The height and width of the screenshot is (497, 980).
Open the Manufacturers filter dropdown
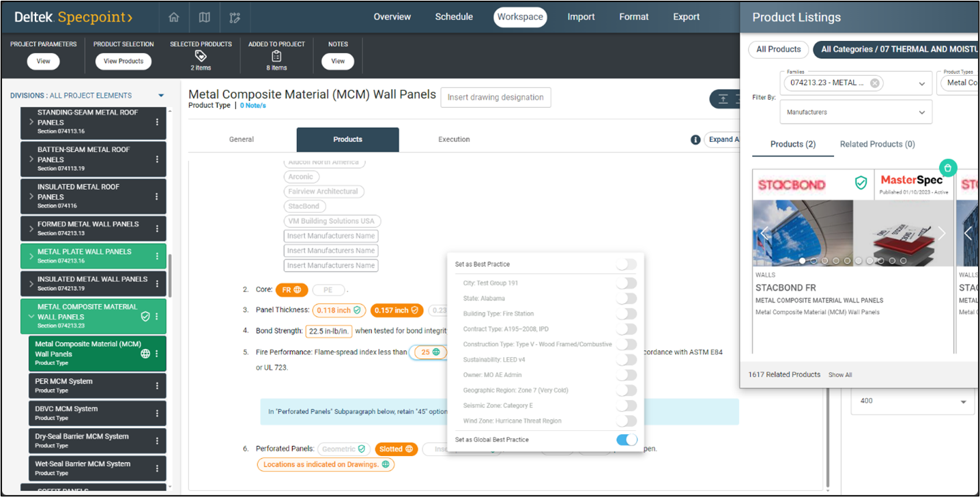pos(856,112)
